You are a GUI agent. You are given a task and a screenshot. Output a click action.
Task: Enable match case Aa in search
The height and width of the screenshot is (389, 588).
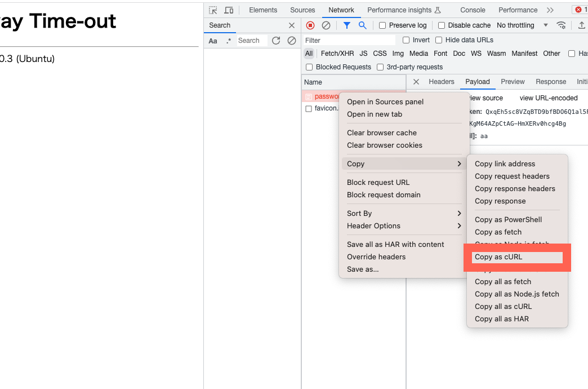(x=213, y=41)
